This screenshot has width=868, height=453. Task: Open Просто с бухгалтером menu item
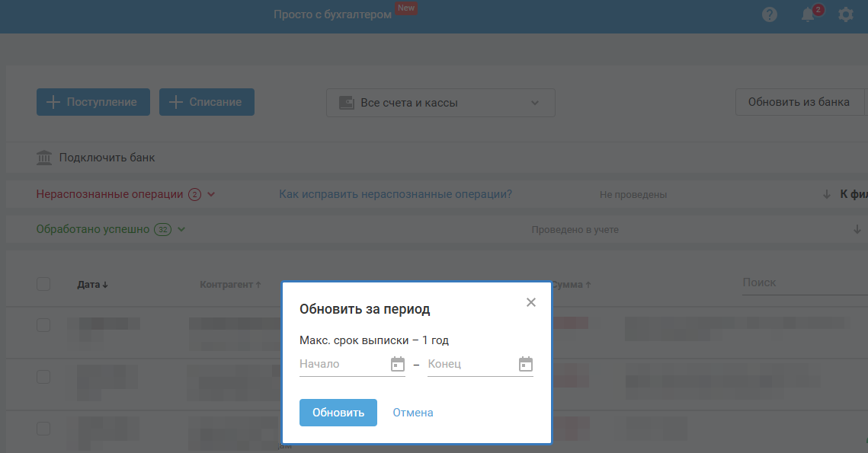(332, 15)
